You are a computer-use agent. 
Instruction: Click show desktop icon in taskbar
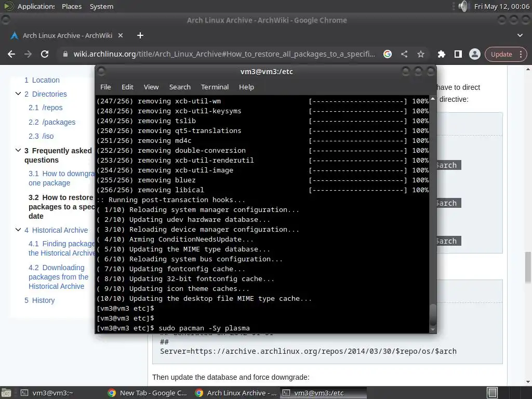6,393
